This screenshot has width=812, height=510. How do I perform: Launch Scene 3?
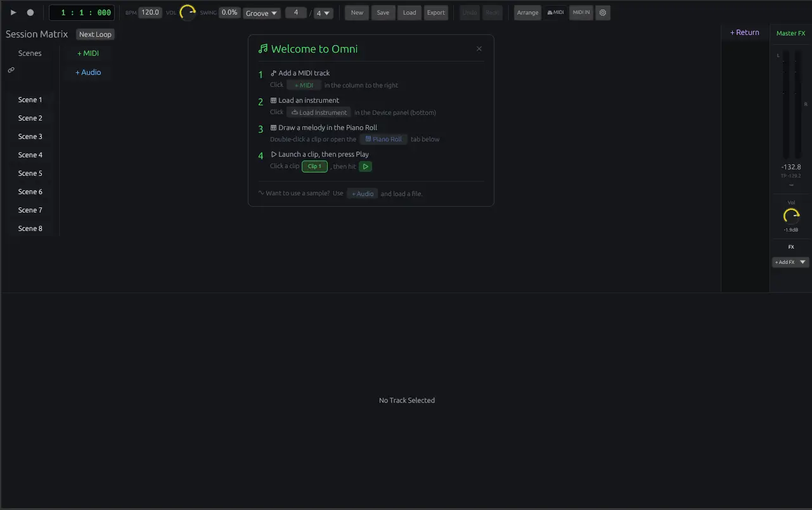click(30, 136)
